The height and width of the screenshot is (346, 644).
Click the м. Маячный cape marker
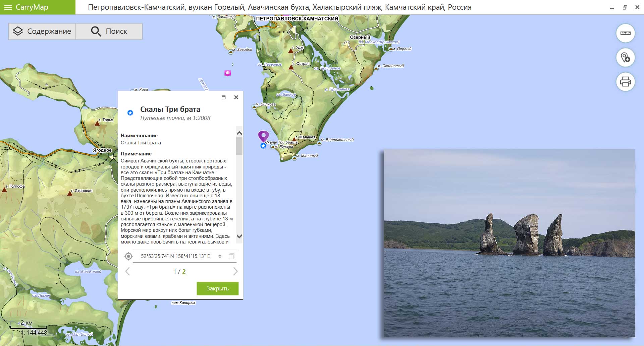tap(294, 158)
